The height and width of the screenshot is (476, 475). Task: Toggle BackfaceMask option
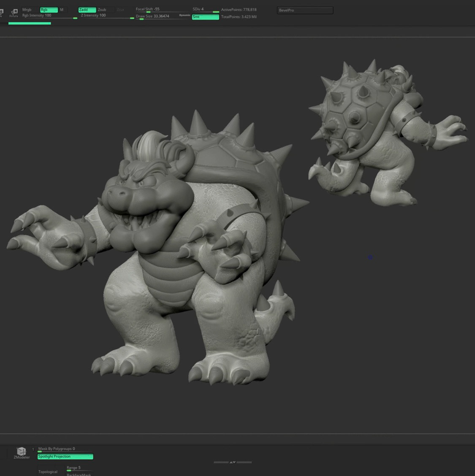(79, 474)
